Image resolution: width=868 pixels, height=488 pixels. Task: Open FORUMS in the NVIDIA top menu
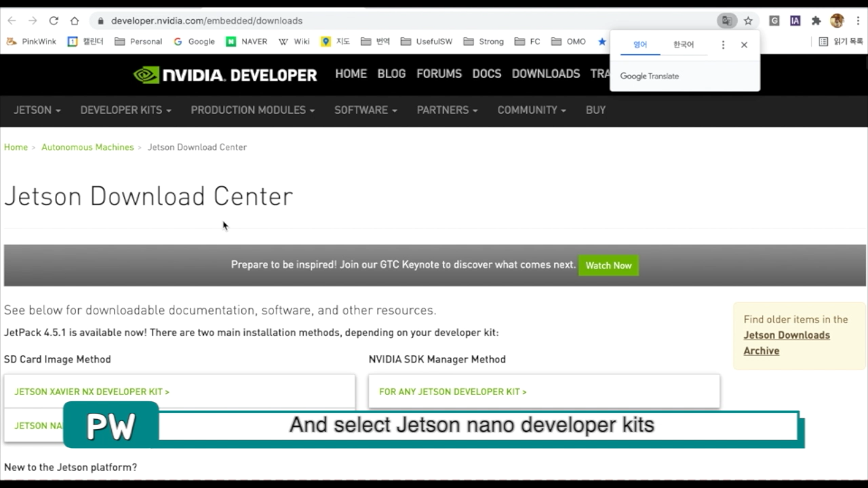pyautogui.click(x=439, y=74)
